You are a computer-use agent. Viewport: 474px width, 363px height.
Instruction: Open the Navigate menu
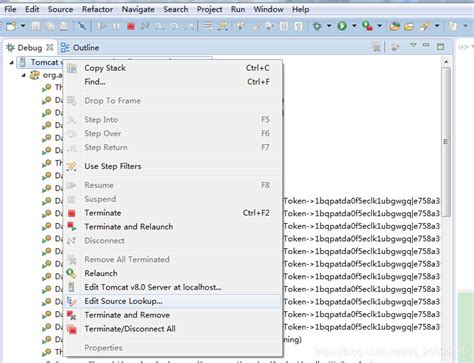point(138,9)
